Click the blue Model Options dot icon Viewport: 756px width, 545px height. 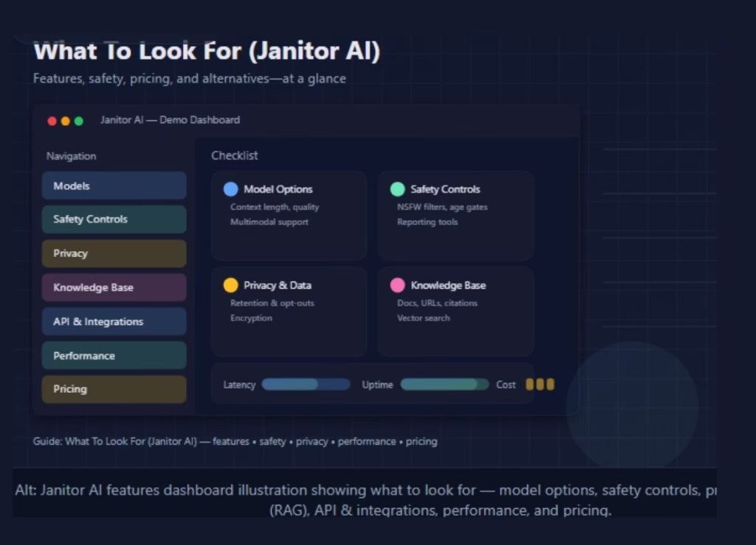[231, 189]
